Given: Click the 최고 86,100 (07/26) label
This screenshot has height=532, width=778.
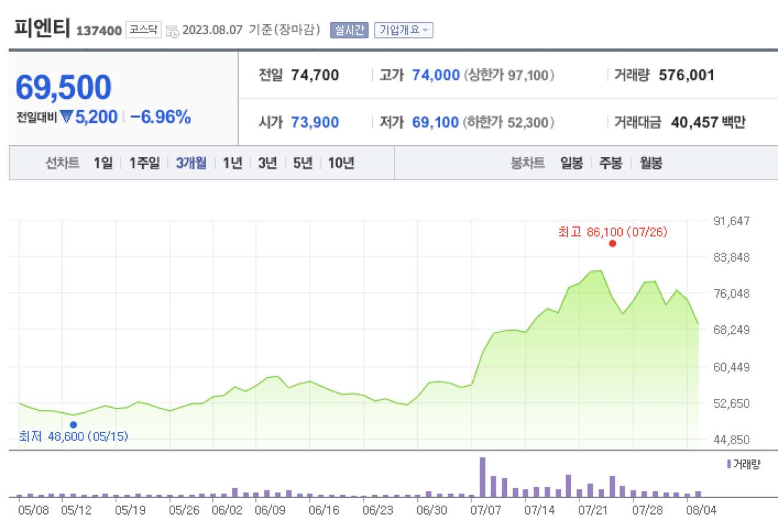Looking at the screenshot, I should coord(612,232).
